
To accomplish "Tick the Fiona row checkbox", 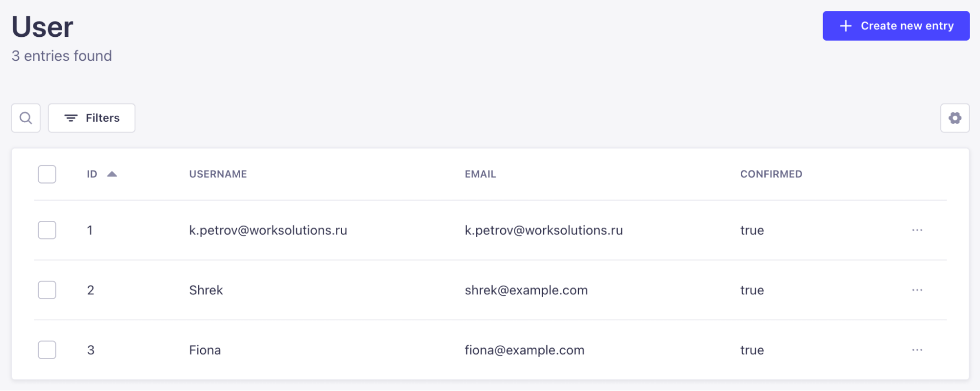I will pyautogui.click(x=47, y=350).
